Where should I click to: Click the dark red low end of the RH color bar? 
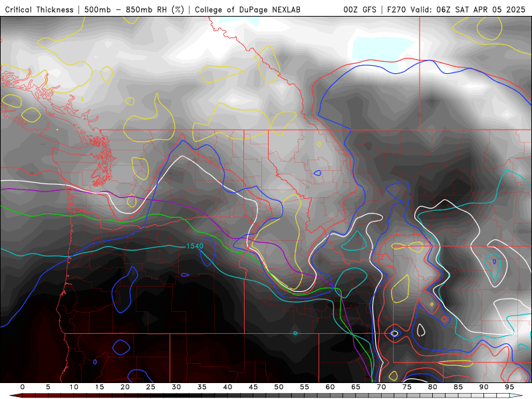[15, 396]
